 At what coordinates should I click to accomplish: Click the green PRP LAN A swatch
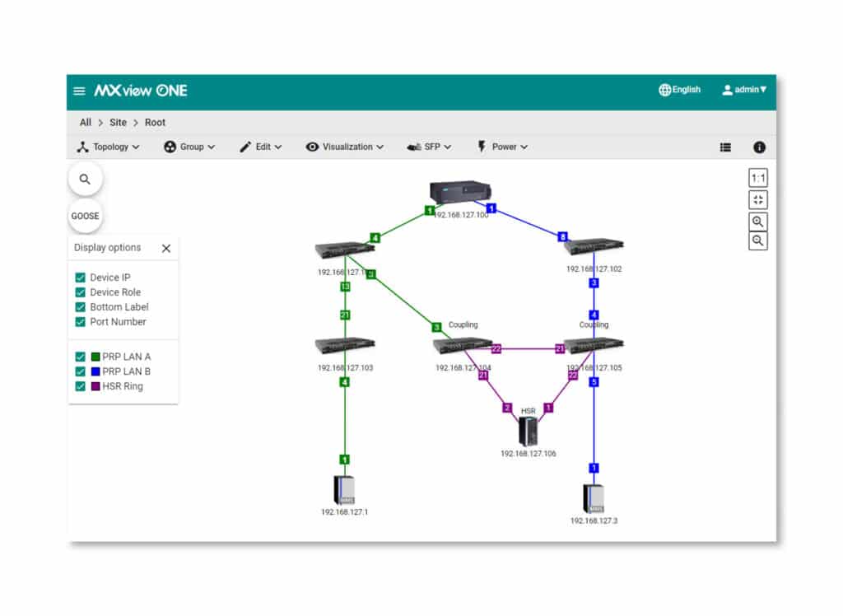coord(95,357)
